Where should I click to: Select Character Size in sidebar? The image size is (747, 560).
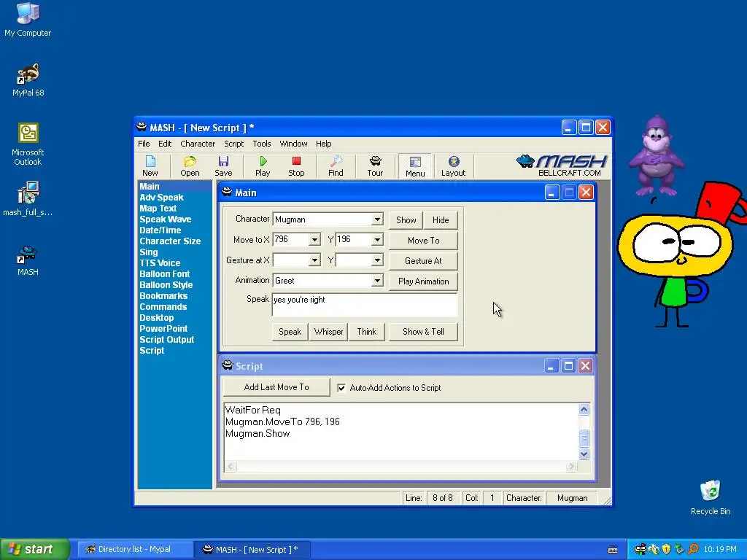click(170, 241)
